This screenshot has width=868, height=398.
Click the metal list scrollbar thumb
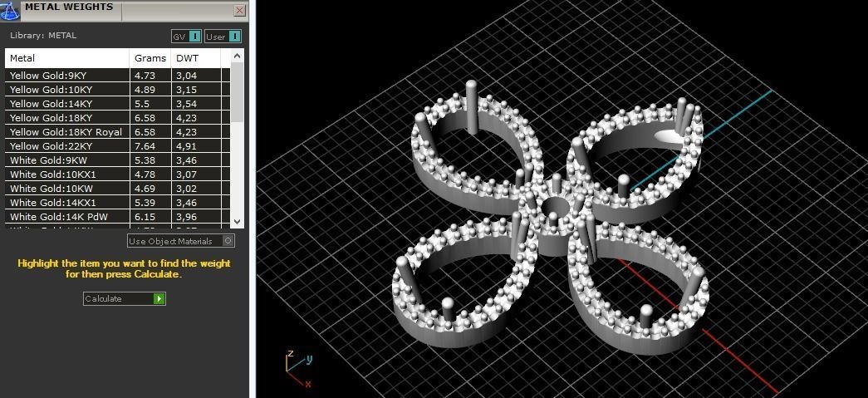point(237,92)
